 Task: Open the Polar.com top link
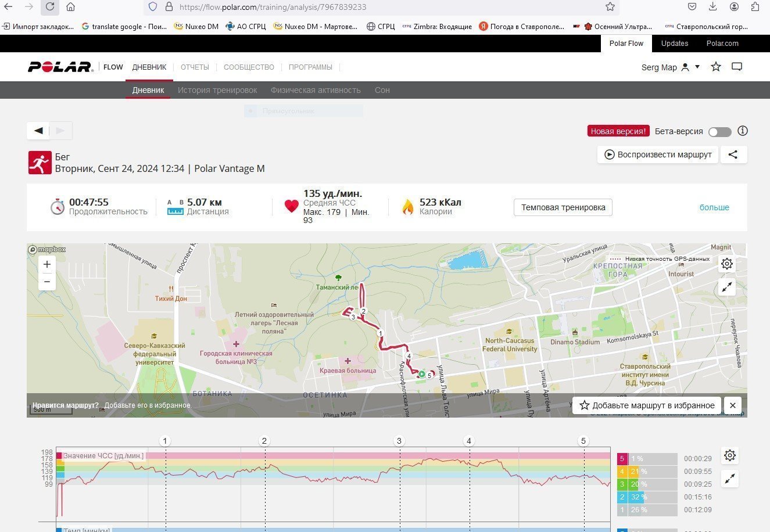click(722, 44)
